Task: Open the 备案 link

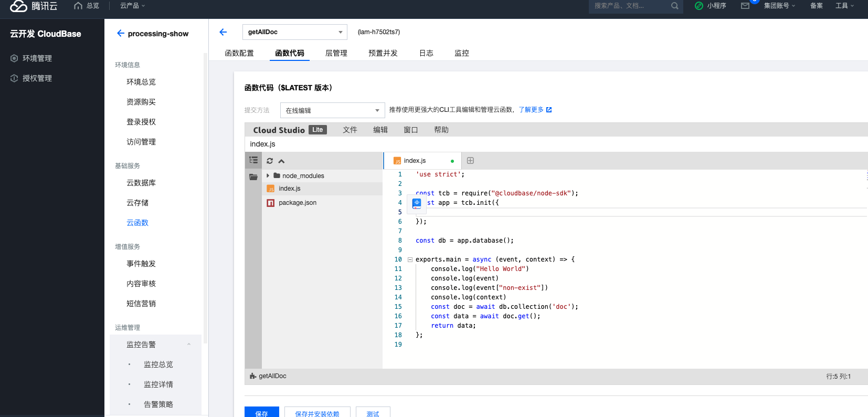Action: click(x=817, y=6)
